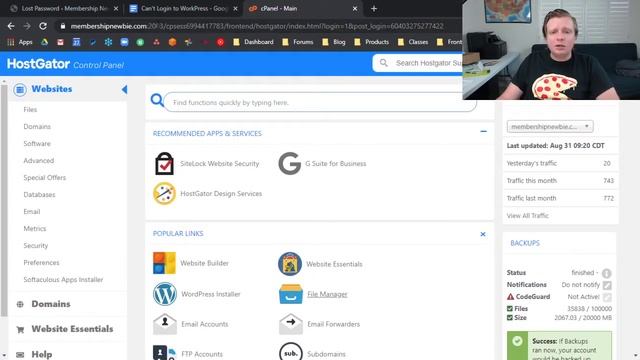Go to Databases in sidebar
This screenshot has width=640, height=360.
click(39, 195)
